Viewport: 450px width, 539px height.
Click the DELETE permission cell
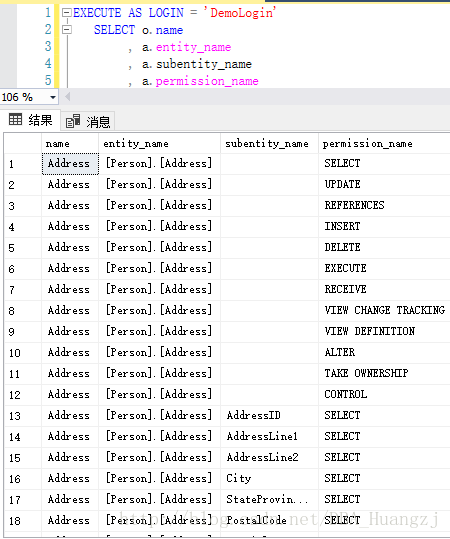point(384,248)
